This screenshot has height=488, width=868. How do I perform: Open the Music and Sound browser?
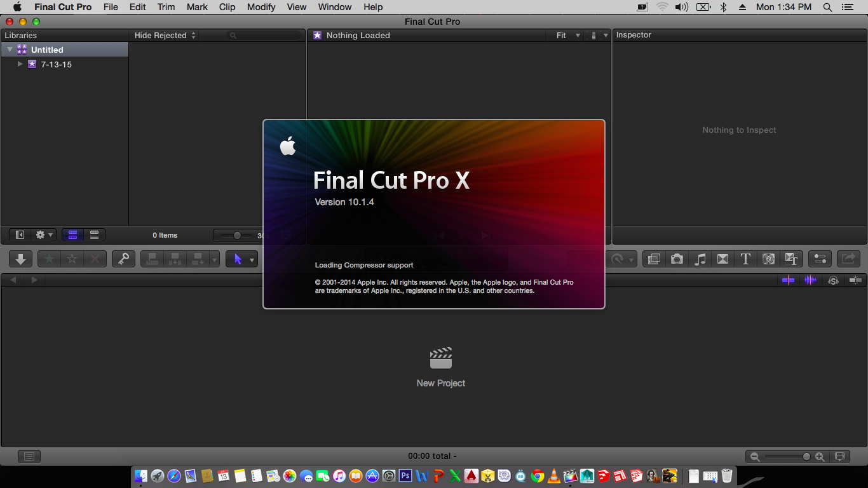700,259
